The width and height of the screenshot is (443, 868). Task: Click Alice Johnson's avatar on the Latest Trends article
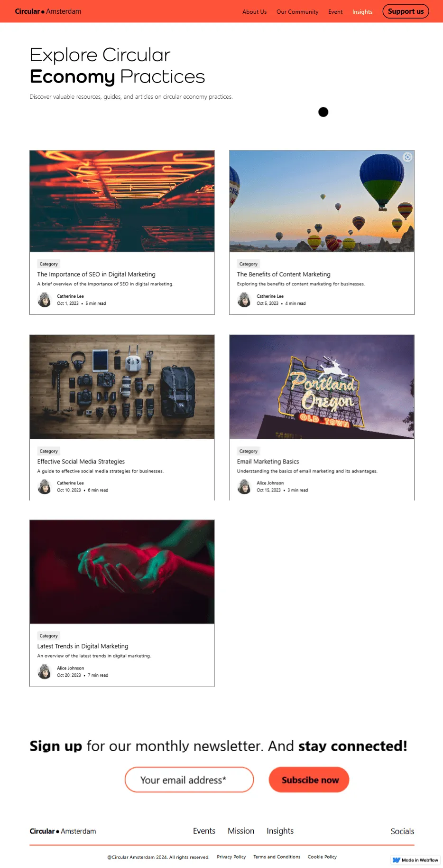pos(45,671)
